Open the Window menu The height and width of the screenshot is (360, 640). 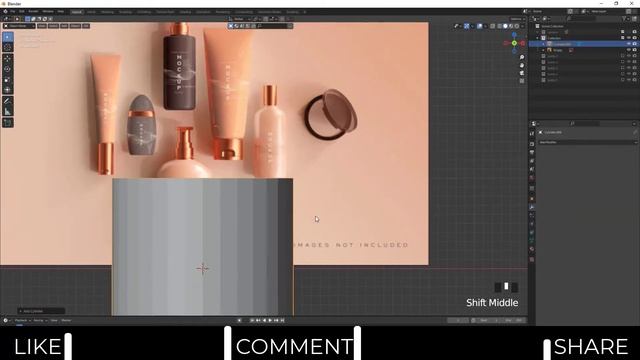pyautogui.click(x=48, y=11)
